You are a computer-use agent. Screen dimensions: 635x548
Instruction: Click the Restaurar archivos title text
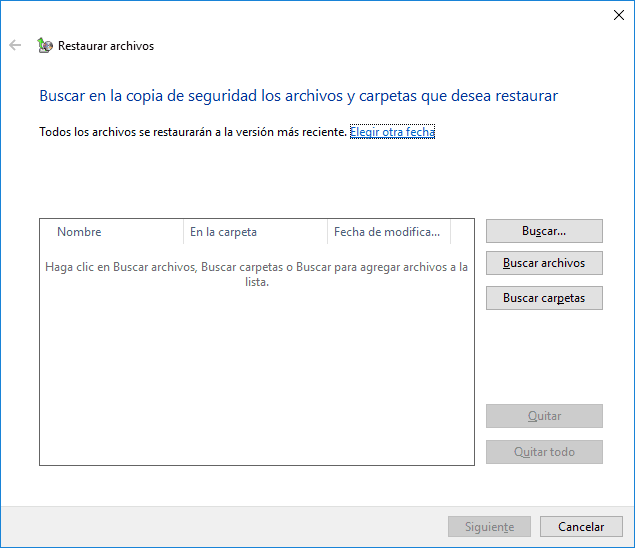point(106,46)
